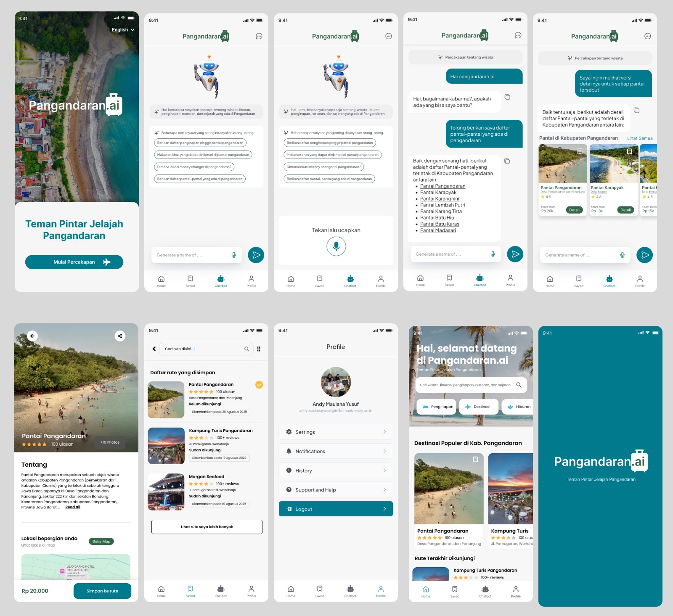
Task: Bookmark Pantai Pangandaran under "Destinasi Populer"
Action: pyautogui.click(x=475, y=460)
